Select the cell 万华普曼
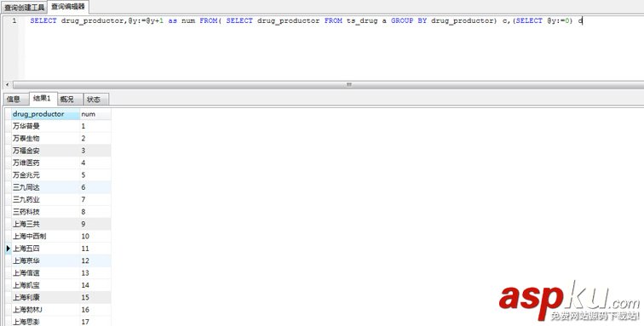Image resolution: width=644 pixels, height=326 pixels. pyautogui.click(x=46, y=126)
